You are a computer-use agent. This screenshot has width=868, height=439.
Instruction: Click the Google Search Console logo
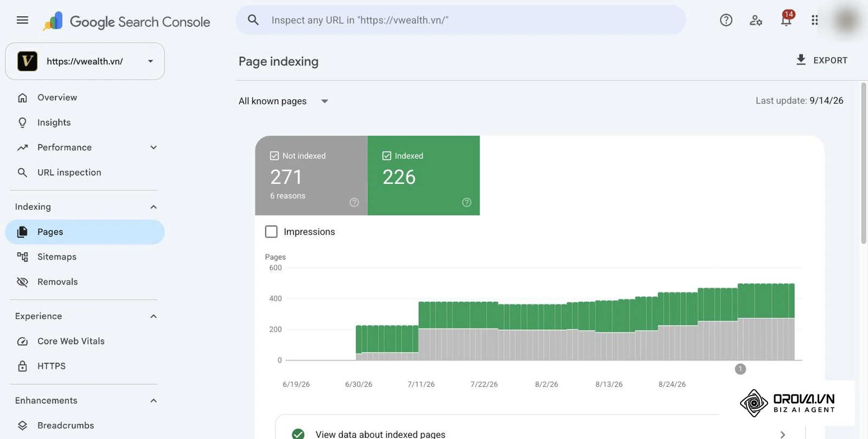click(x=126, y=22)
